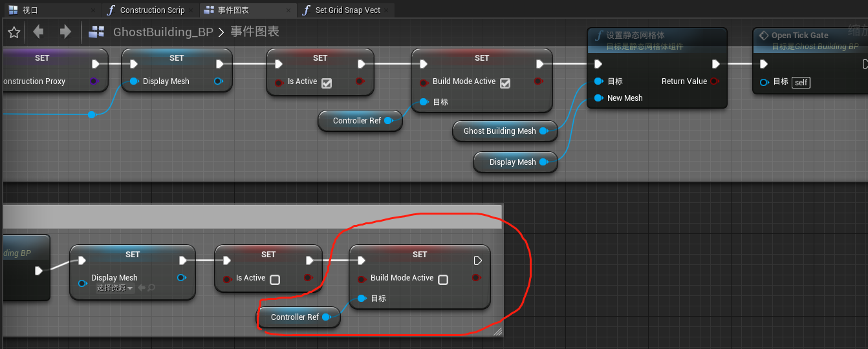Uncheck the Is Active checkbox in top SET node

pos(327,83)
